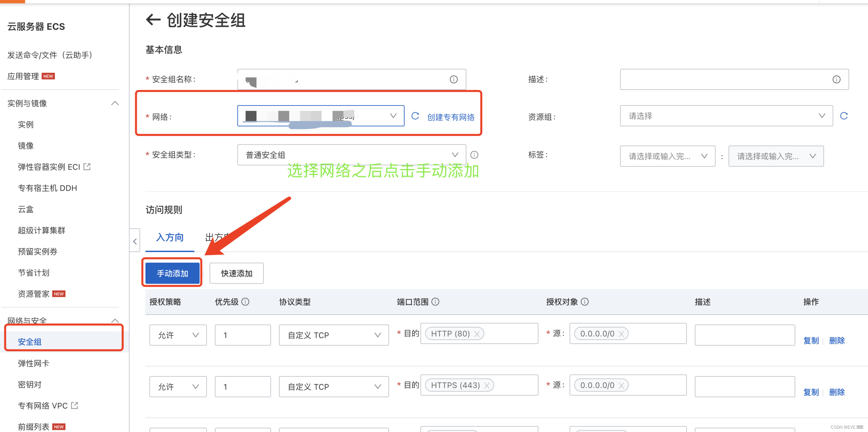This screenshot has height=432, width=868.
Task: Refresh the 网络 list
Action: tap(415, 116)
